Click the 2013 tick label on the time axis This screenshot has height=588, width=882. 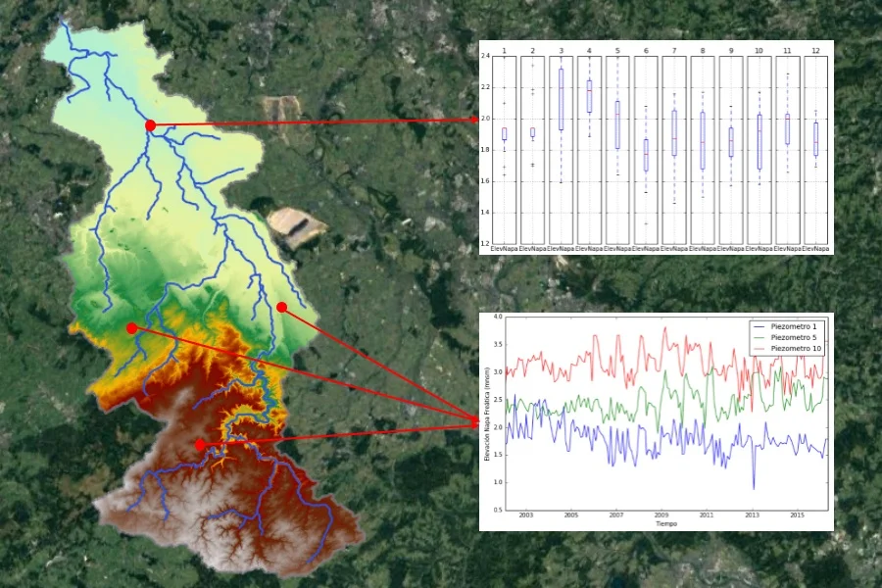pos(753,514)
